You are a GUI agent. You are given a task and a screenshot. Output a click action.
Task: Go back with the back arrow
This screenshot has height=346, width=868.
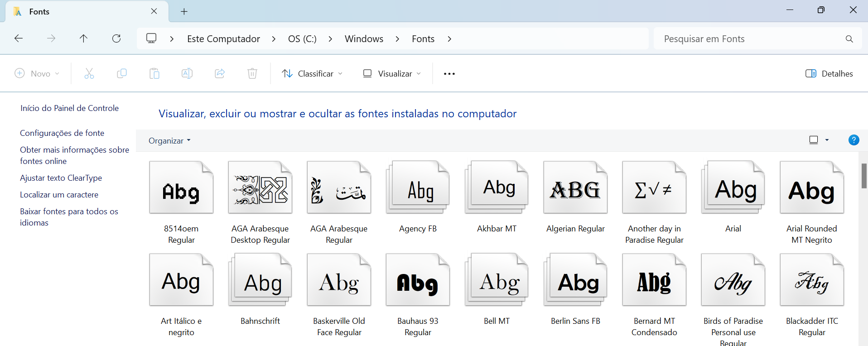point(19,38)
